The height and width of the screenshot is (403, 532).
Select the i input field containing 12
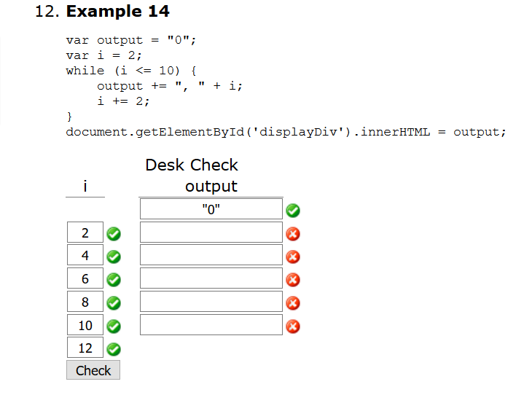coord(85,348)
